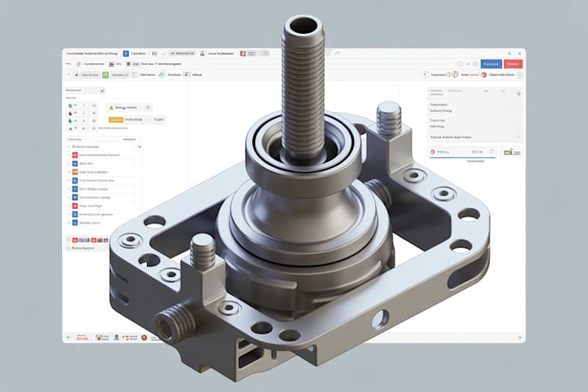Select the radio circle beside the red icon strip
The image size is (588, 392).
pos(68,240)
